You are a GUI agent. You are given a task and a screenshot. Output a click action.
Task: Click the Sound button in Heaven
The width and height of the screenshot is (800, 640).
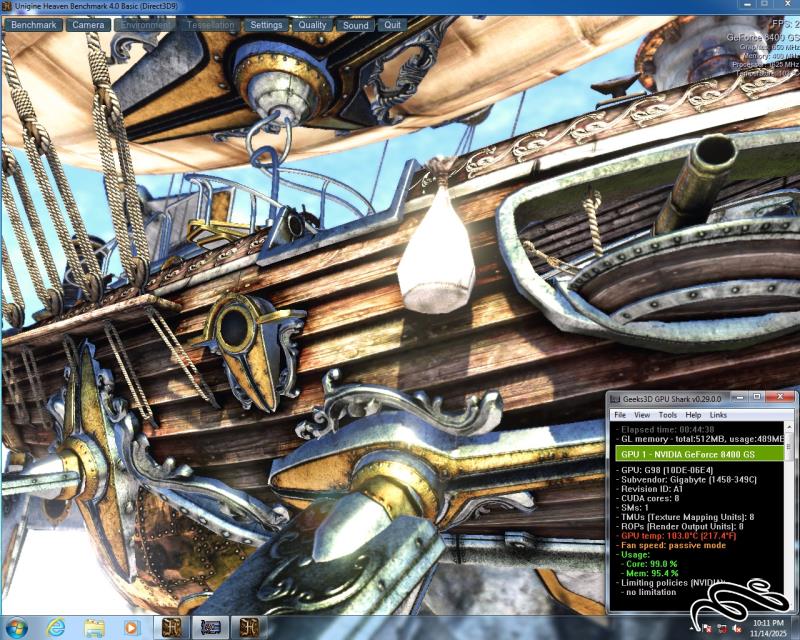[x=355, y=24]
